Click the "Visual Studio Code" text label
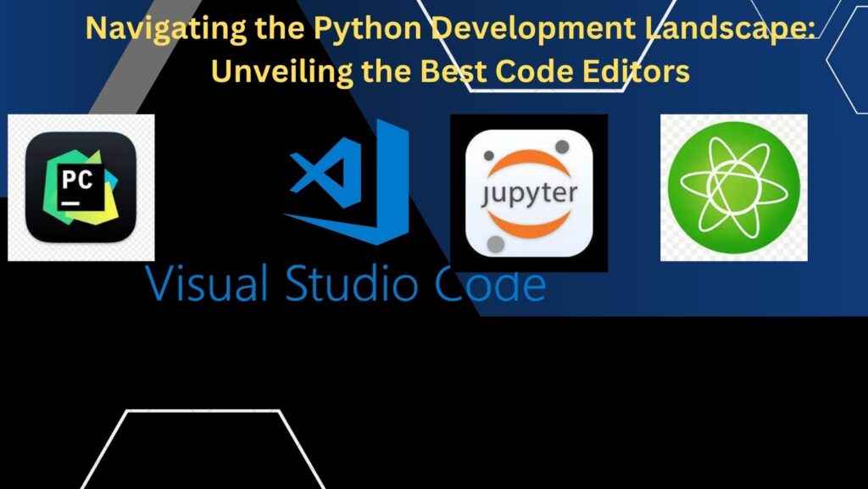The width and height of the screenshot is (868, 489). [345, 286]
